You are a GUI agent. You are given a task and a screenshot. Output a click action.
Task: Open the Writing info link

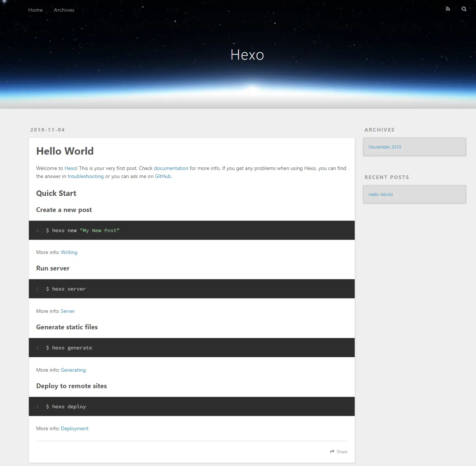[x=69, y=252]
